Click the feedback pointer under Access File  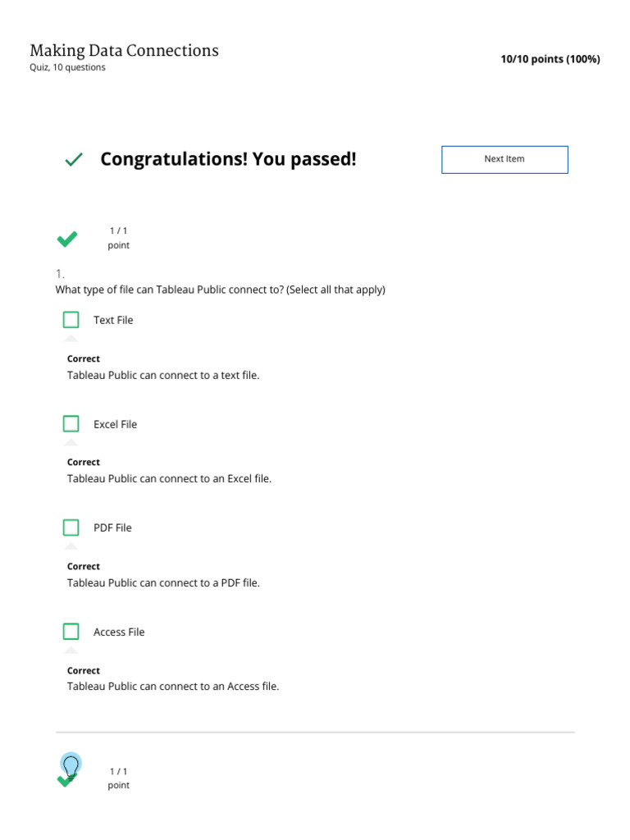point(71,650)
